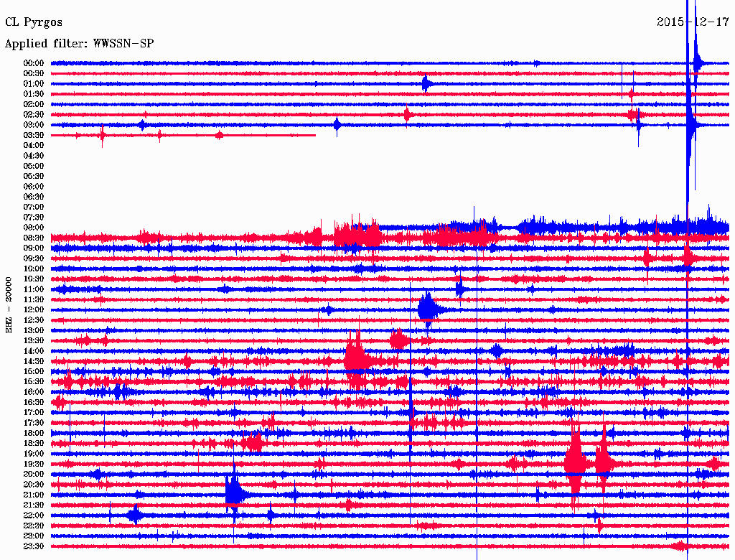Click the 12:30 time label

tap(34, 320)
